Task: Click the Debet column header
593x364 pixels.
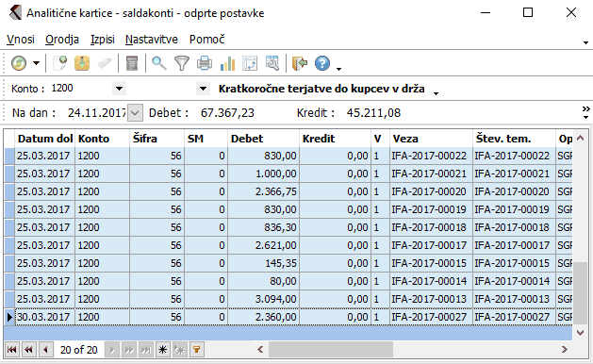Action: point(264,139)
